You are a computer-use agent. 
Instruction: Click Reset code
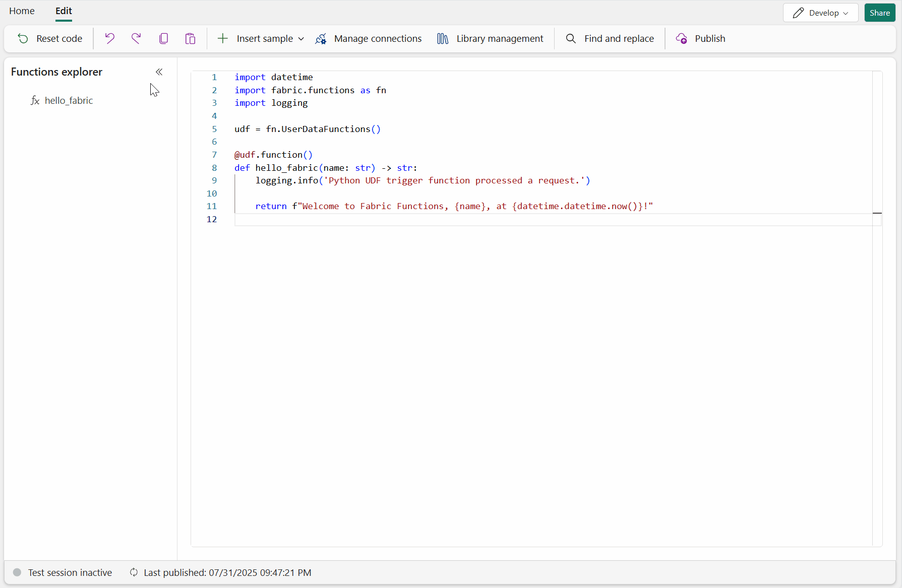coord(49,38)
